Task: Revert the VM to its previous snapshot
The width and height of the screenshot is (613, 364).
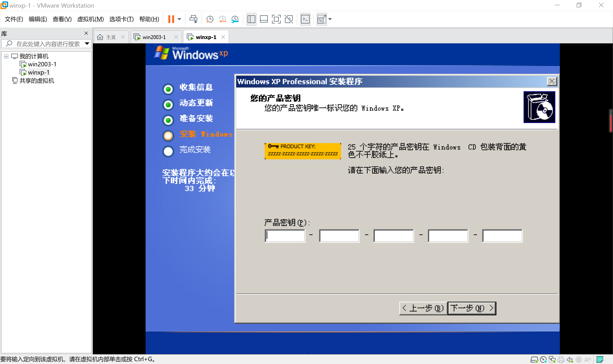Action: pyautogui.click(x=222, y=19)
